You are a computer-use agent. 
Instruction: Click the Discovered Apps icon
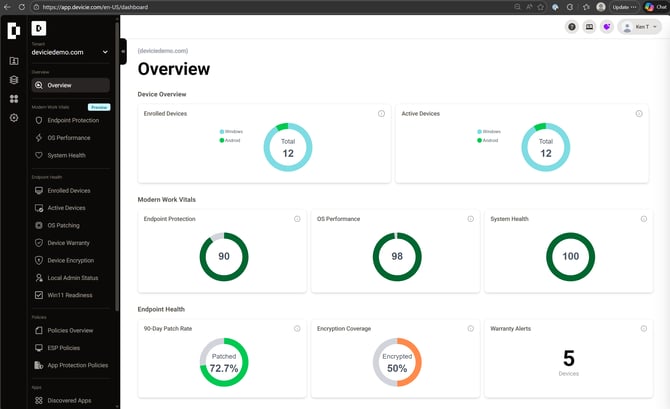click(x=39, y=400)
